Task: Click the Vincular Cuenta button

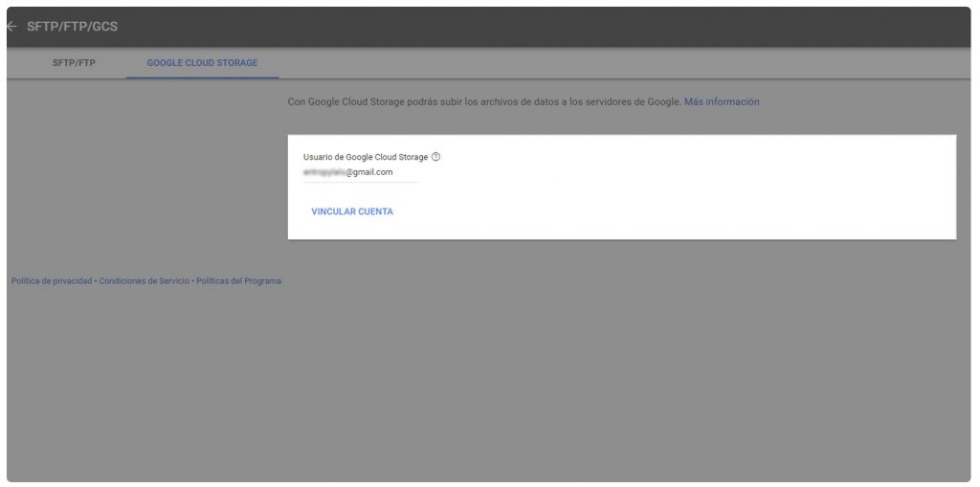Action: tap(352, 212)
